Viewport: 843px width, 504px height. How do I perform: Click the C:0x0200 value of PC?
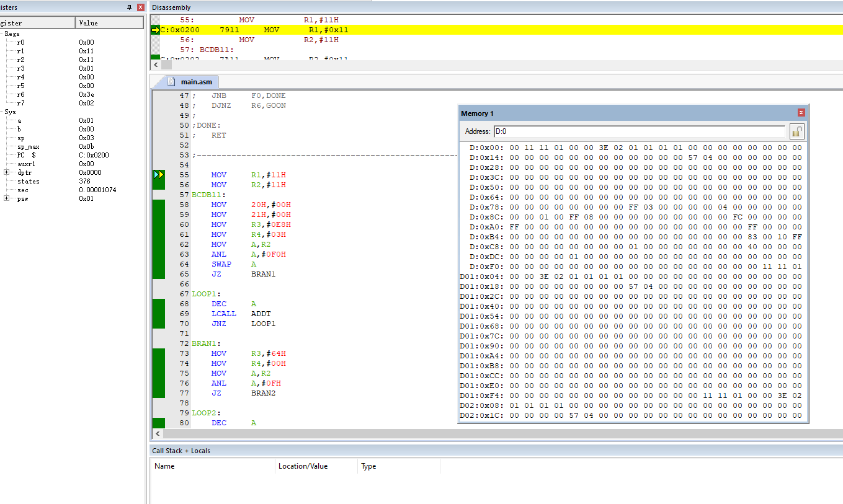pyautogui.click(x=94, y=155)
